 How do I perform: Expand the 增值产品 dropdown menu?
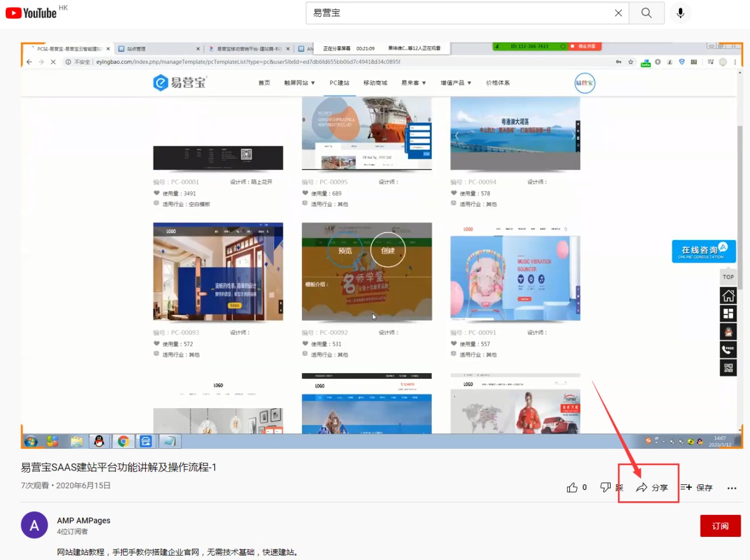point(456,82)
